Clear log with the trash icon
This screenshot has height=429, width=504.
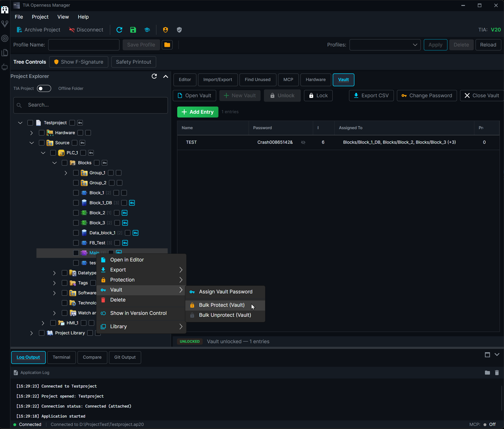497,372
